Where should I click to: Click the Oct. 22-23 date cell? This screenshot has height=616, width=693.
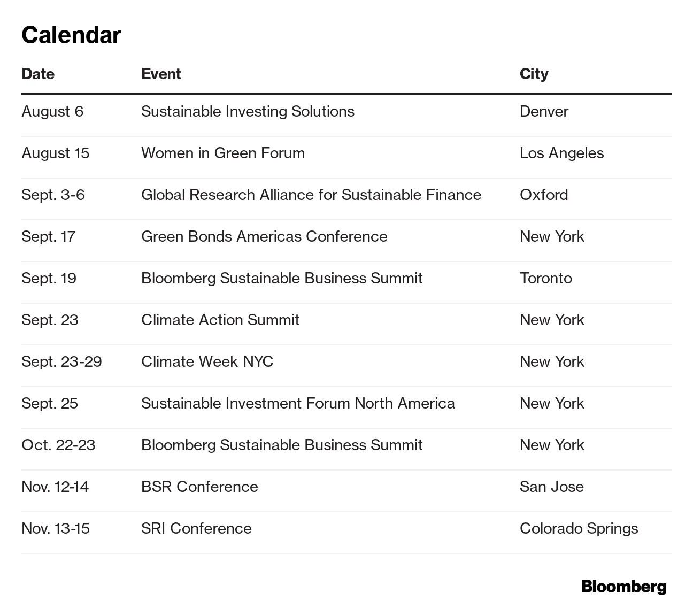[x=58, y=445]
